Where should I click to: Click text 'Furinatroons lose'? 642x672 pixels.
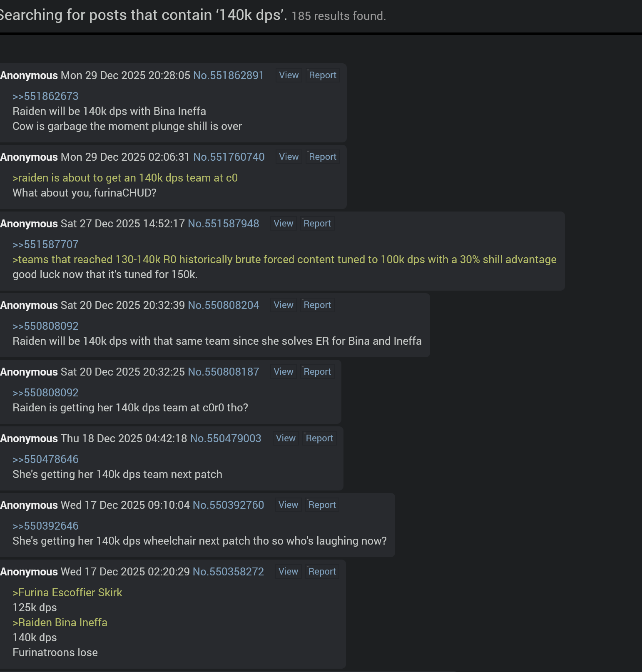tap(55, 652)
